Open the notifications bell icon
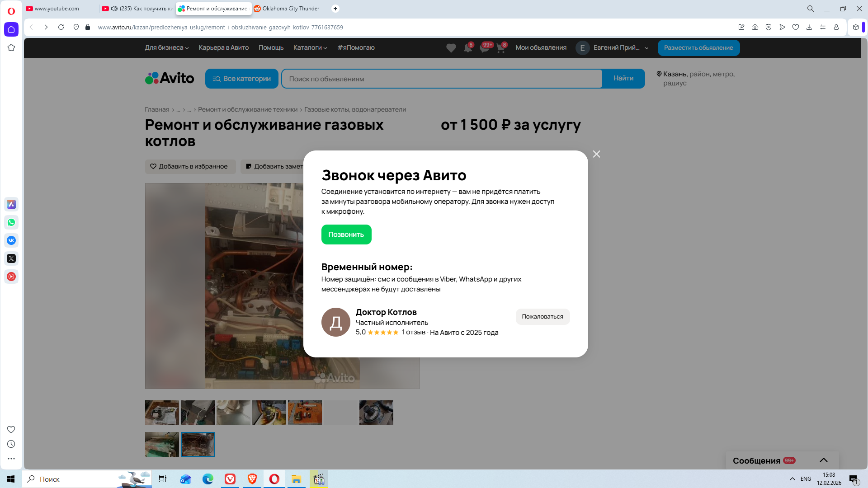 point(467,48)
